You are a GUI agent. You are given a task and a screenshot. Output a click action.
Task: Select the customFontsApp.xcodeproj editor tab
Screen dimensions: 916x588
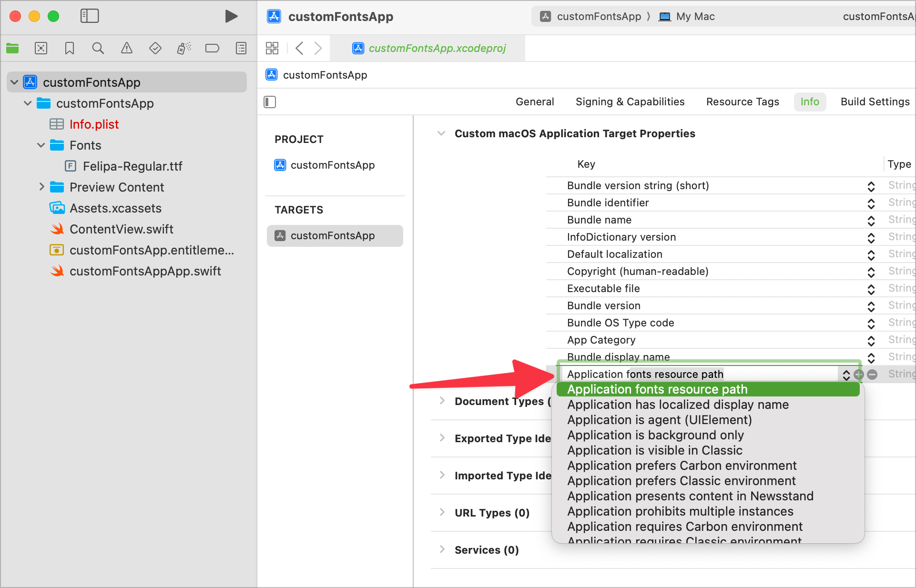(429, 48)
